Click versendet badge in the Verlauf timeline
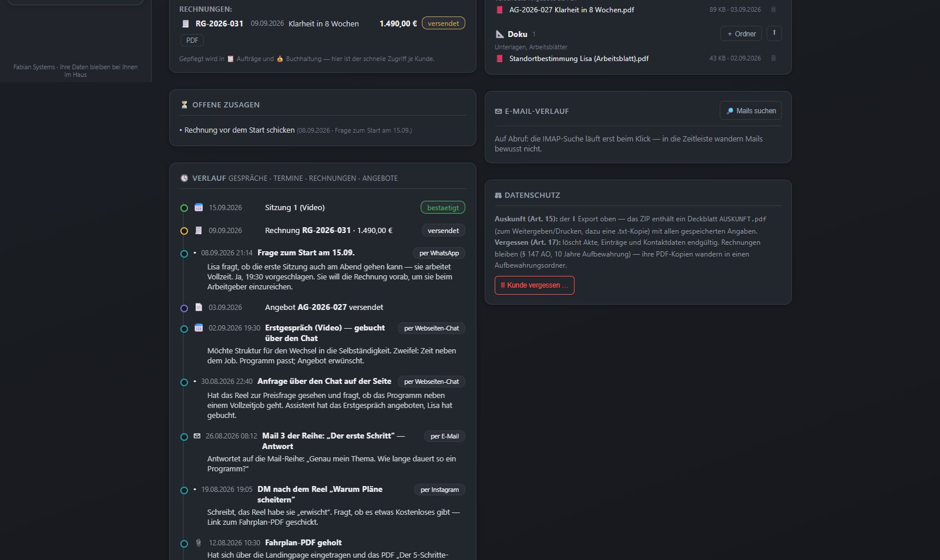940x560 pixels. coord(444,231)
